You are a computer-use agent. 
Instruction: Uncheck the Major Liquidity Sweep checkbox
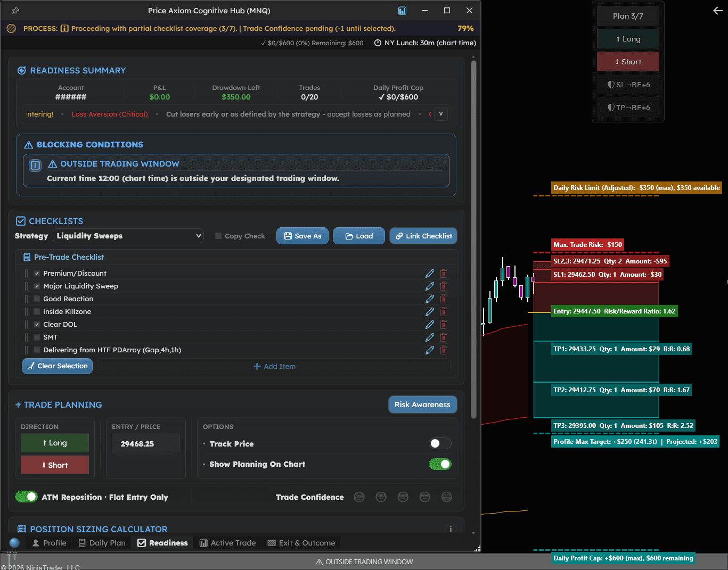click(37, 286)
